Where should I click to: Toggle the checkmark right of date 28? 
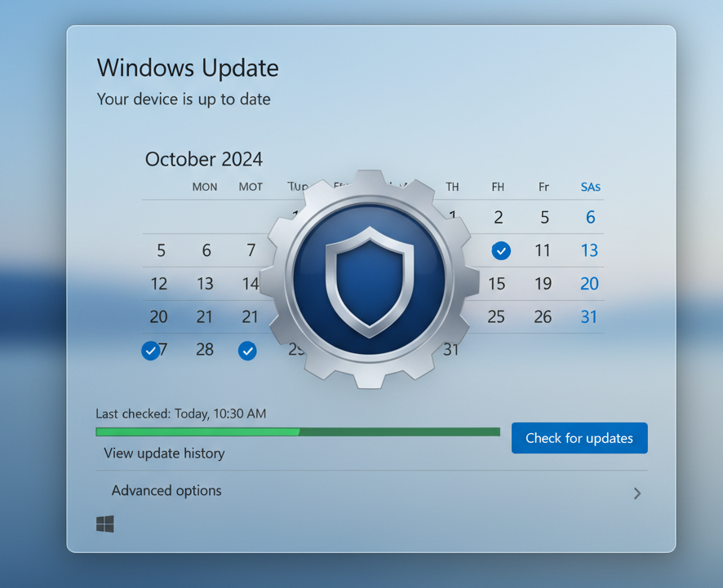click(247, 351)
